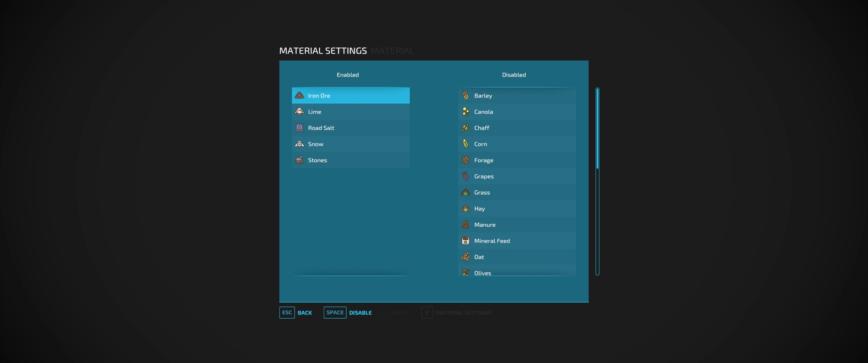Viewport: 868px width, 363px height.
Task: Select the Oat entry
Action: [x=517, y=257]
